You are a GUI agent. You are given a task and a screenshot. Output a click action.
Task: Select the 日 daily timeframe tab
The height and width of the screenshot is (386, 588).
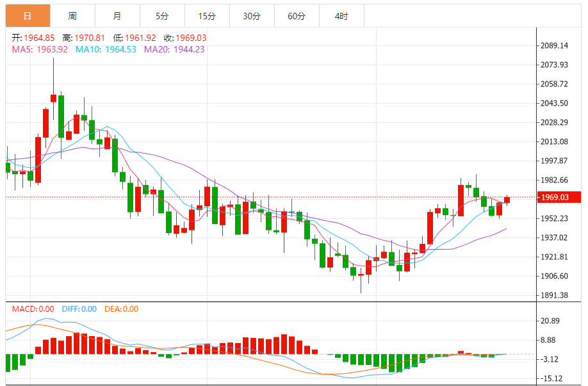pyautogui.click(x=28, y=16)
